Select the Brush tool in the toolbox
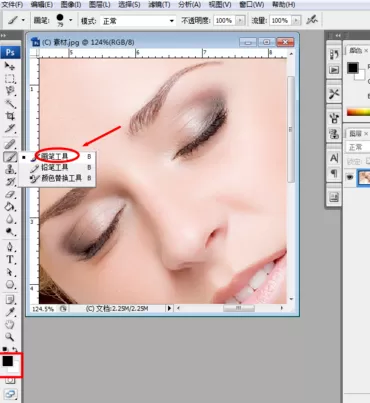 click(10, 157)
